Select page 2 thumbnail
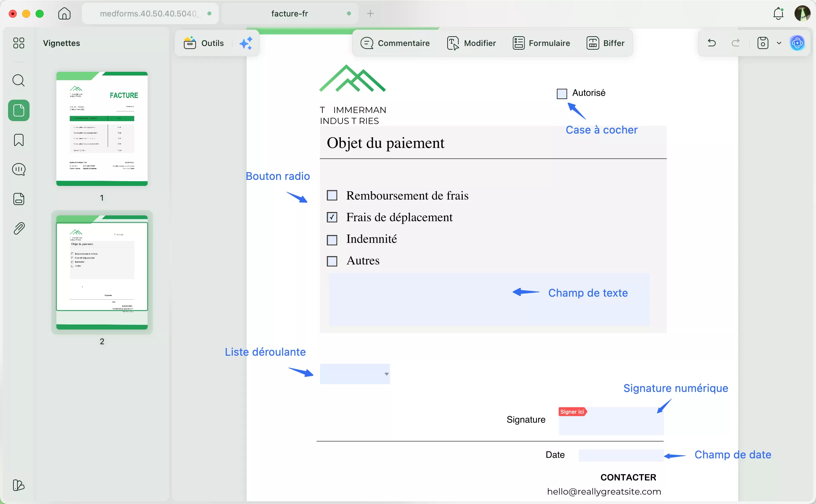The width and height of the screenshot is (816, 504). 102,272
